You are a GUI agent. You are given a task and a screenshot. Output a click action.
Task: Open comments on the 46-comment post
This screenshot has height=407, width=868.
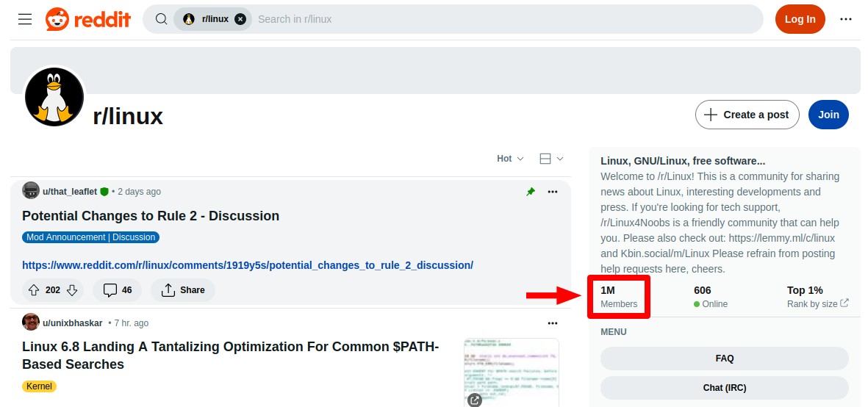(x=118, y=289)
